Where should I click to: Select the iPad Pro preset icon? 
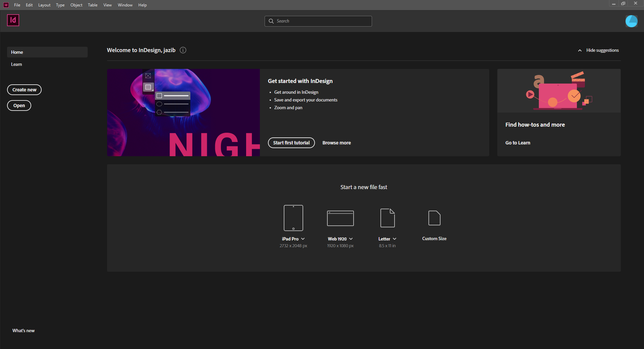[293, 218]
